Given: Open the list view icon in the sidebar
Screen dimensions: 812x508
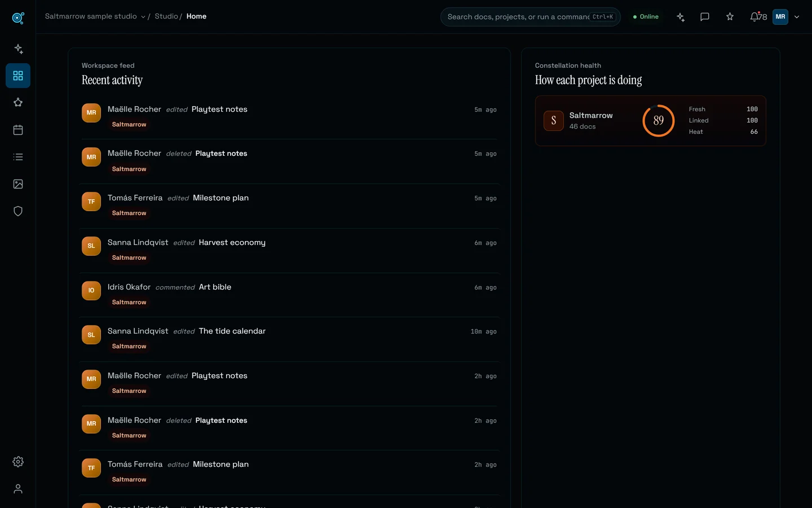Looking at the screenshot, I should click(x=18, y=157).
